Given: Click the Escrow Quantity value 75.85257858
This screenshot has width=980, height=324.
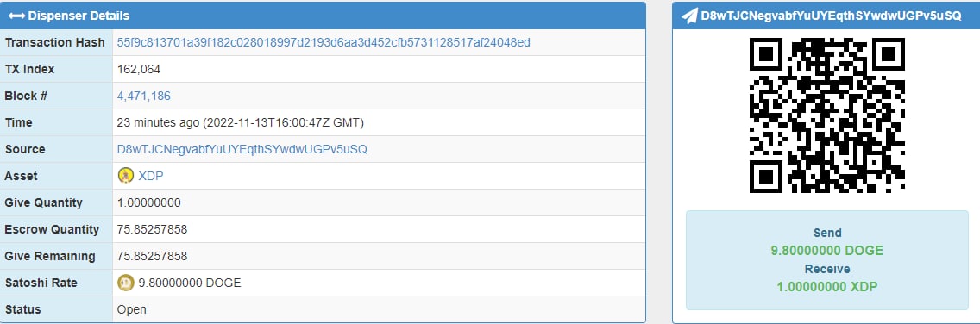Looking at the screenshot, I should pyautogui.click(x=152, y=230).
